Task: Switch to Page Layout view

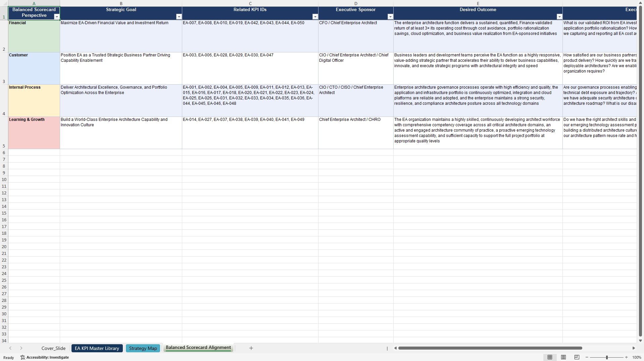Action: [563, 357]
